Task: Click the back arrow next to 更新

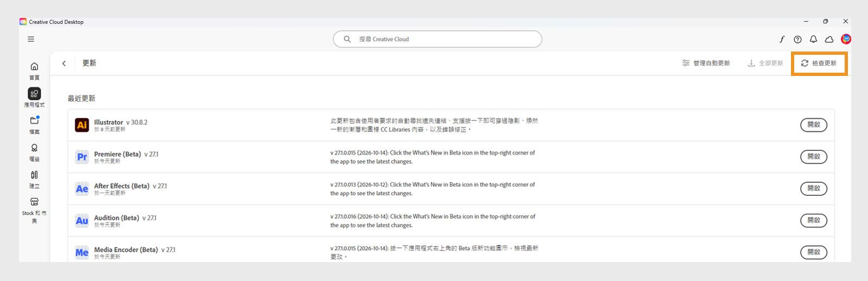Action: 64,63
